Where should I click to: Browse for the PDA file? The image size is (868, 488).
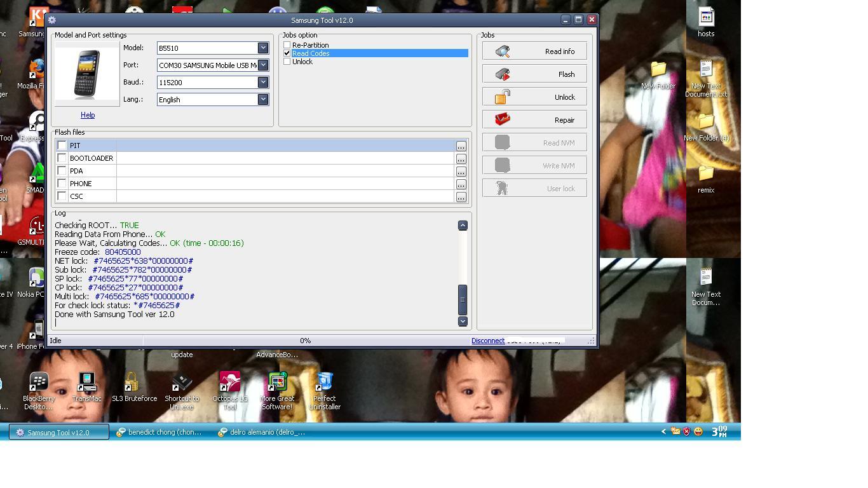[461, 172]
